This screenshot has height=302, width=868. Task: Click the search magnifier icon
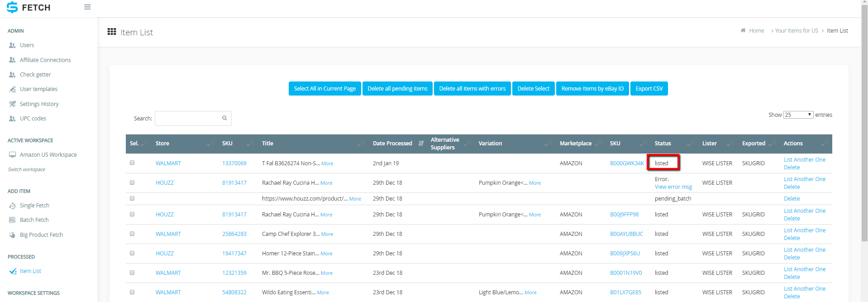point(224,118)
